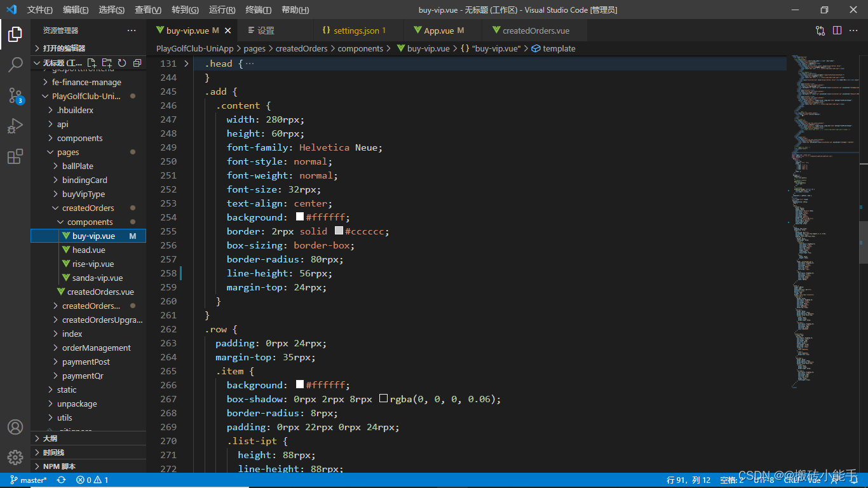Collapse the pages folder
The width and height of the screenshot is (868, 488).
tap(88, 152)
